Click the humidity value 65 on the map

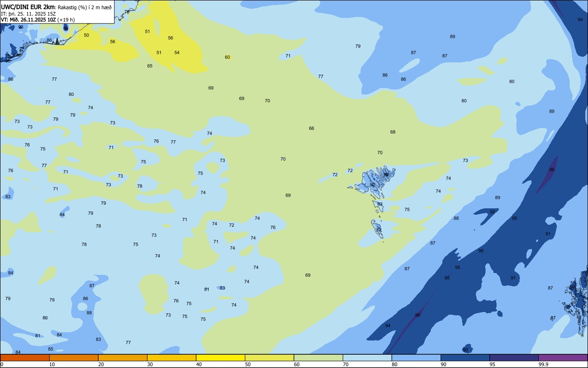click(150, 66)
